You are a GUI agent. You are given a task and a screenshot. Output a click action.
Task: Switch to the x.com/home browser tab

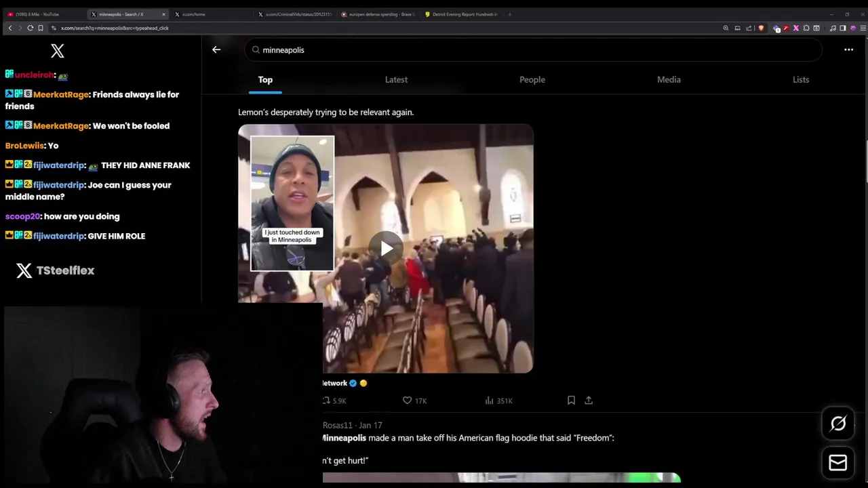click(x=210, y=14)
